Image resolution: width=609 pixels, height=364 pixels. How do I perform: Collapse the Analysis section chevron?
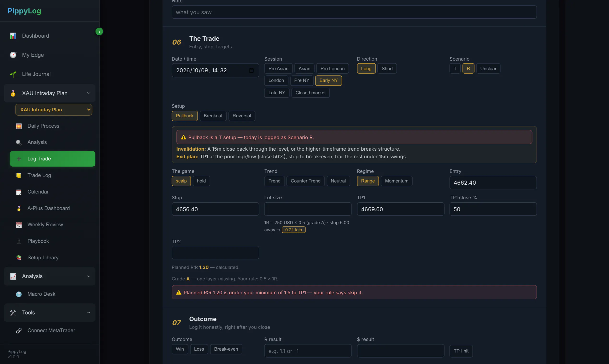[x=89, y=276]
